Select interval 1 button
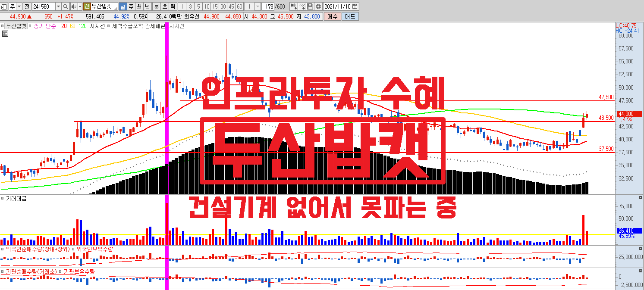Viewport: 644px width, 290px height. pyautogui.click(x=182, y=6)
